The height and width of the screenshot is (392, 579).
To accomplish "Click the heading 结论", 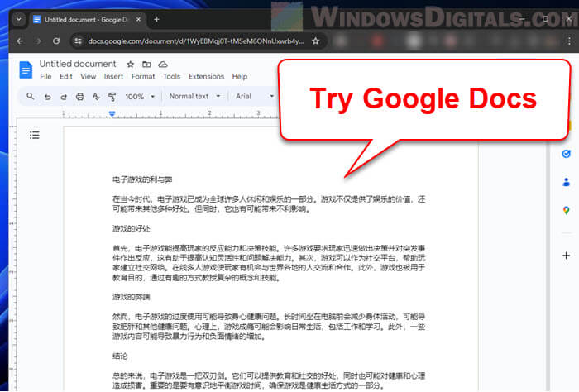I will pyautogui.click(x=120, y=356).
